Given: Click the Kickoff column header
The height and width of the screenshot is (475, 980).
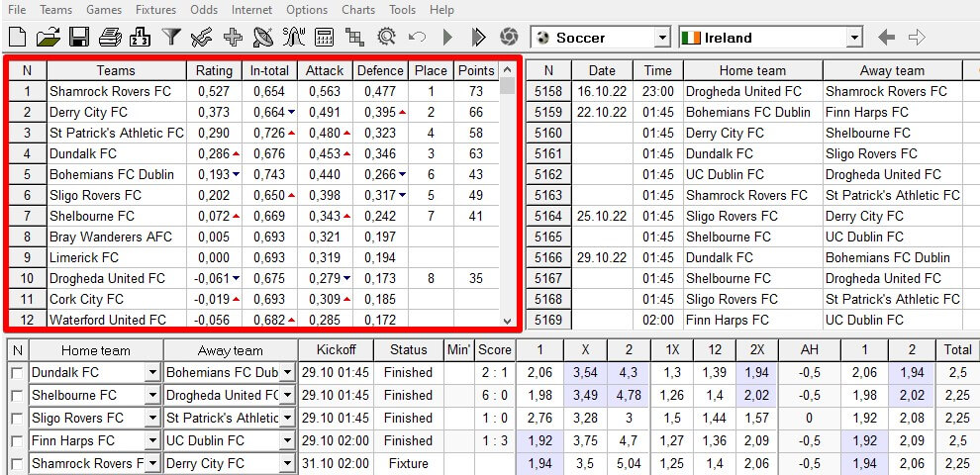Looking at the screenshot, I should (x=336, y=350).
